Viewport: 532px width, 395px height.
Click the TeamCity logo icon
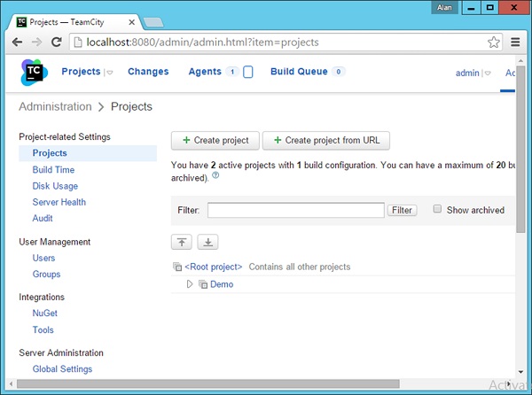[x=35, y=73]
